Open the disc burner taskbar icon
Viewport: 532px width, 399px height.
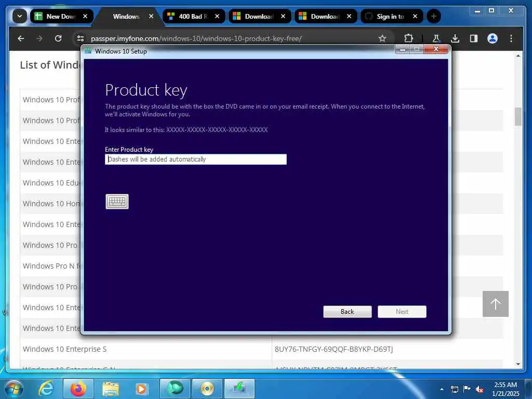click(x=207, y=389)
